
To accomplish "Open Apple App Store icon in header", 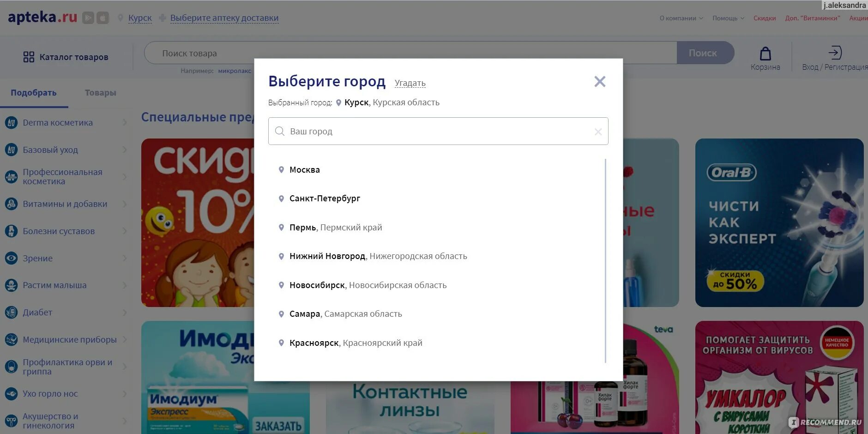I will (x=102, y=18).
